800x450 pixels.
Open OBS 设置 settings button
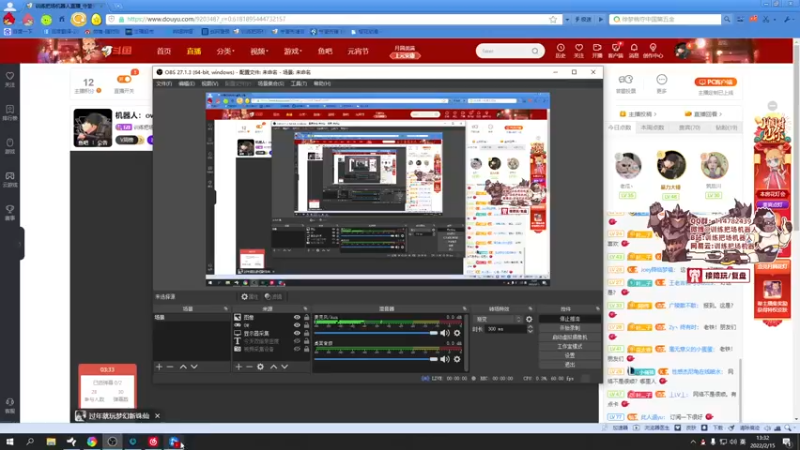point(570,356)
